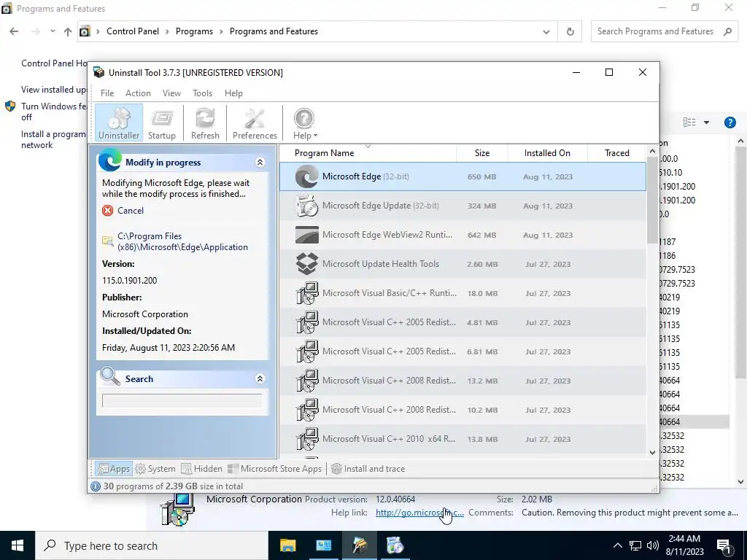Open recent locations dropdown in Control Panel

(53, 31)
